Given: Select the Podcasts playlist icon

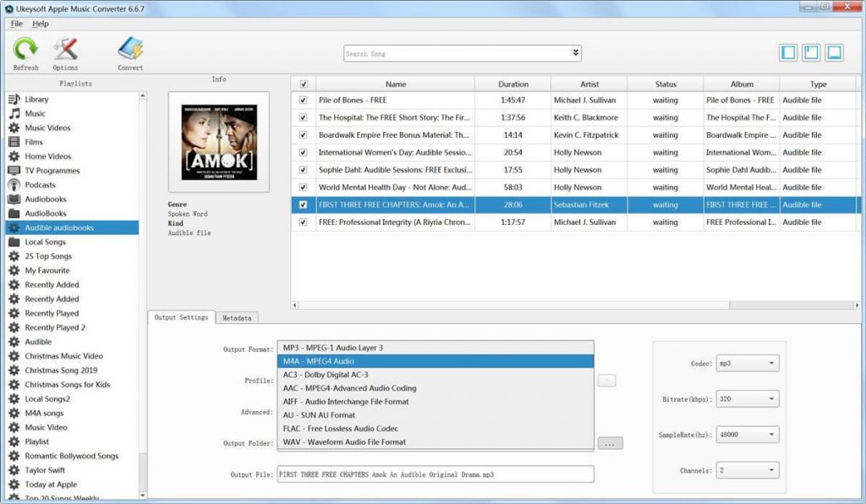Looking at the screenshot, I should 32,184.
